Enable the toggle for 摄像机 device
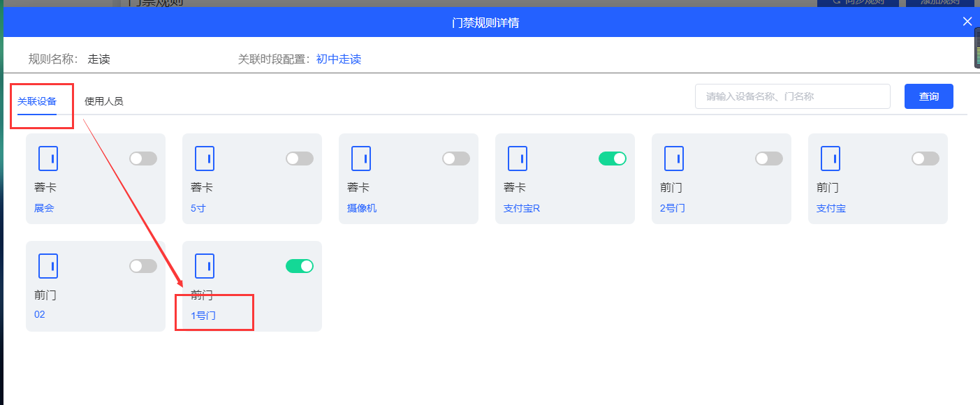Viewport: 980px width, 405px height. pyautogui.click(x=456, y=159)
